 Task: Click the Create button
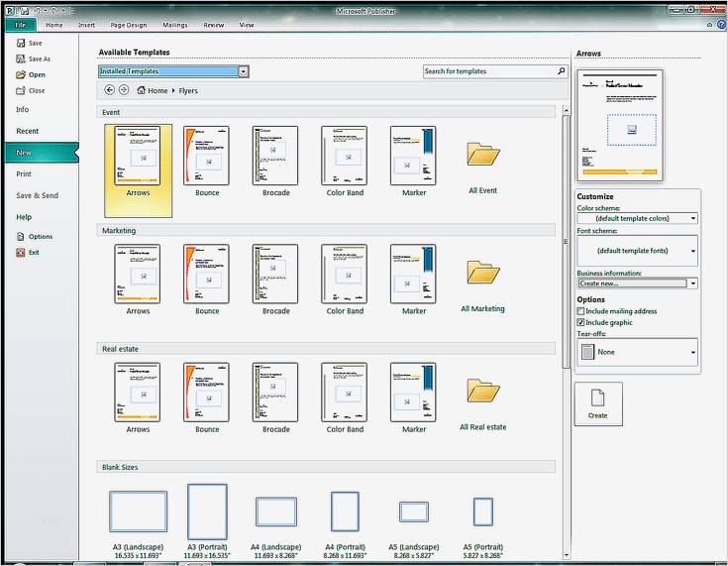click(x=598, y=403)
